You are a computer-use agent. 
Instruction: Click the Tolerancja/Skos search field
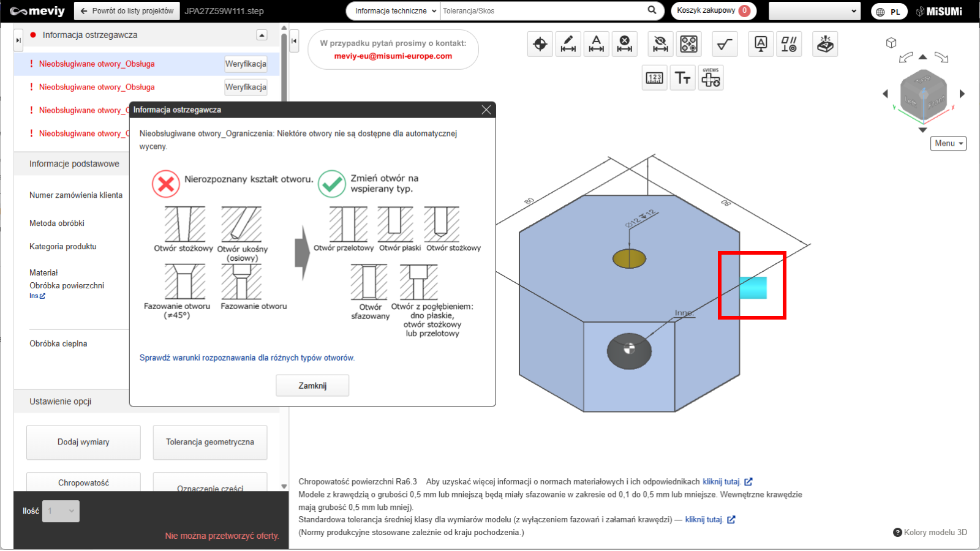click(542, 11)
